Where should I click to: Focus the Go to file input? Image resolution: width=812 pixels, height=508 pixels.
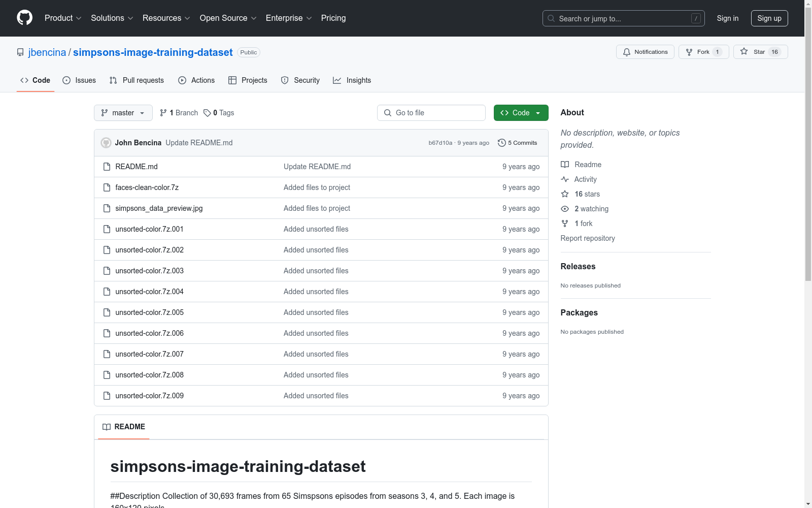431,113
